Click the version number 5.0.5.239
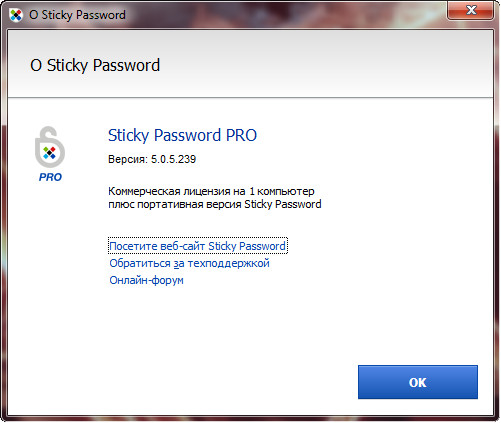The image size is (501, 423). [x=173, y=159]
